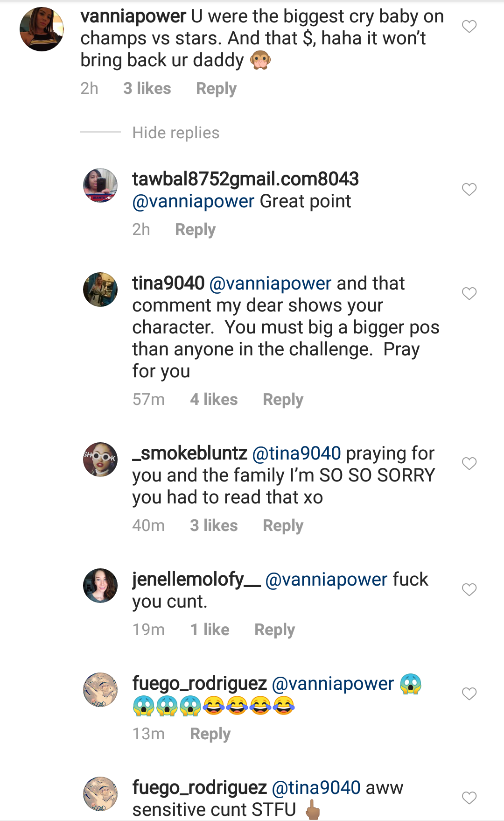
Task: Collapse the thread with Hide replies
Action: 175,133
